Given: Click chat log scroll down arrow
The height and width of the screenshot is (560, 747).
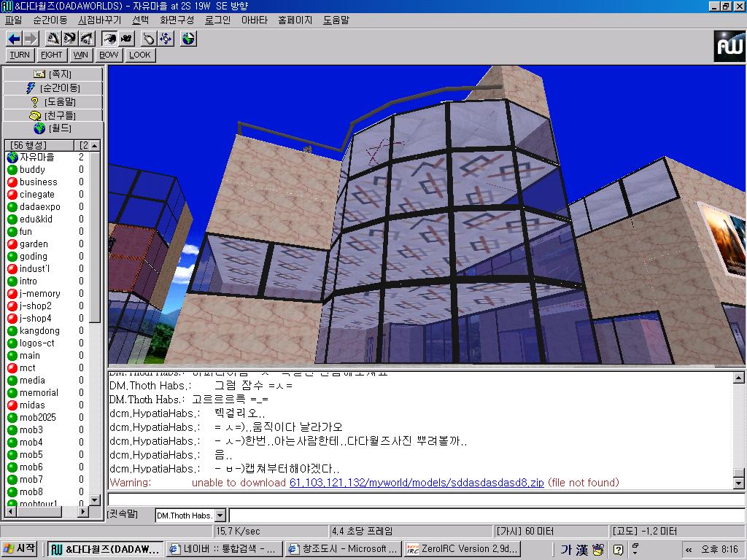Looking at the screenshot, I should tap(738, 483).
